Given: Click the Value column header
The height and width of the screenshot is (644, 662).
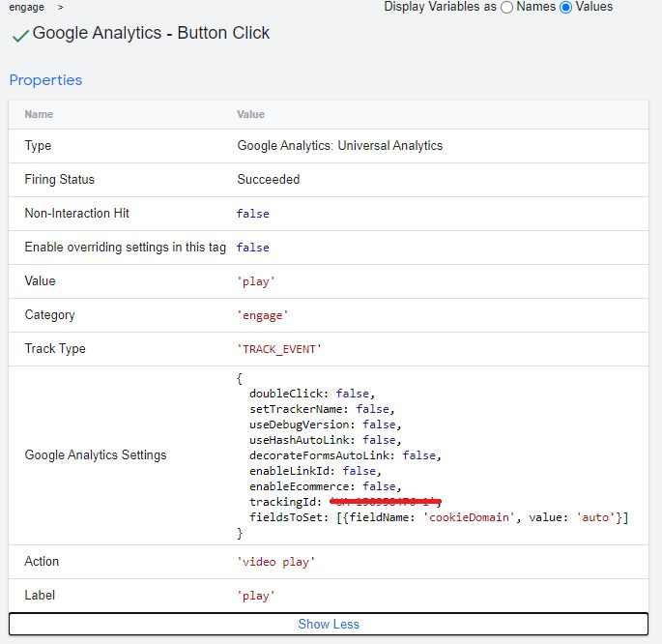Looking at the screenshot, I should (250, 114).
